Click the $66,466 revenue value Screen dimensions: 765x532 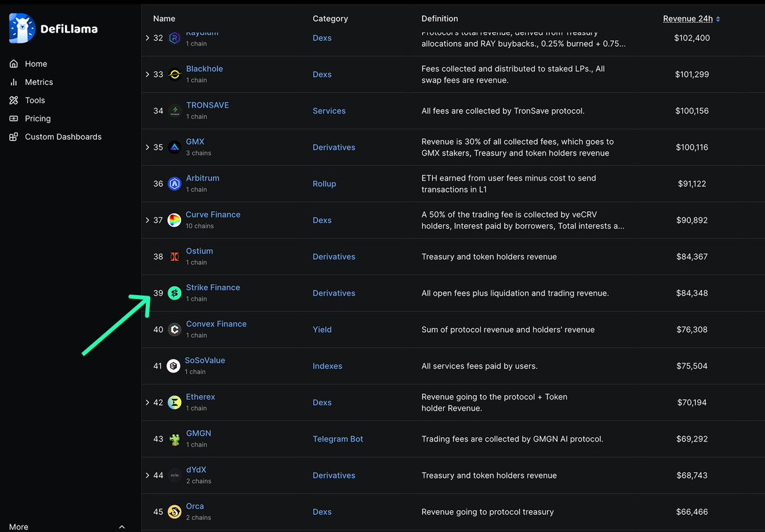pyautogui.click(x=692, y=512)
